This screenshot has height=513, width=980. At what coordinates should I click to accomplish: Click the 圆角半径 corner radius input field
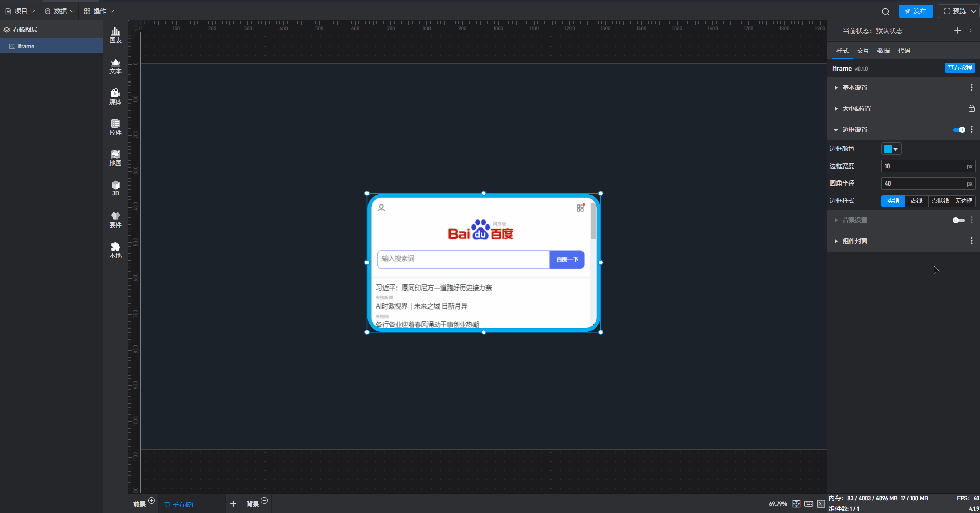(923, 183)
